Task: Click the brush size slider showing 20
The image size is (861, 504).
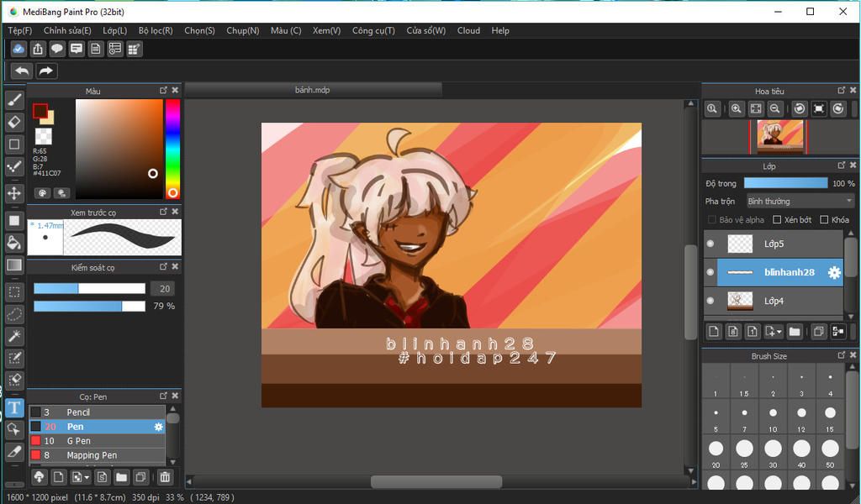Action: pyautogui.click(x=89, y=288)
